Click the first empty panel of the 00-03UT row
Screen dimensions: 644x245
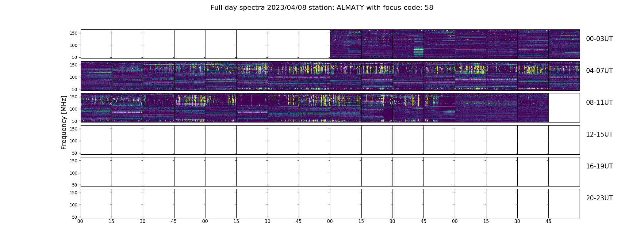click(x=96, y=44)
